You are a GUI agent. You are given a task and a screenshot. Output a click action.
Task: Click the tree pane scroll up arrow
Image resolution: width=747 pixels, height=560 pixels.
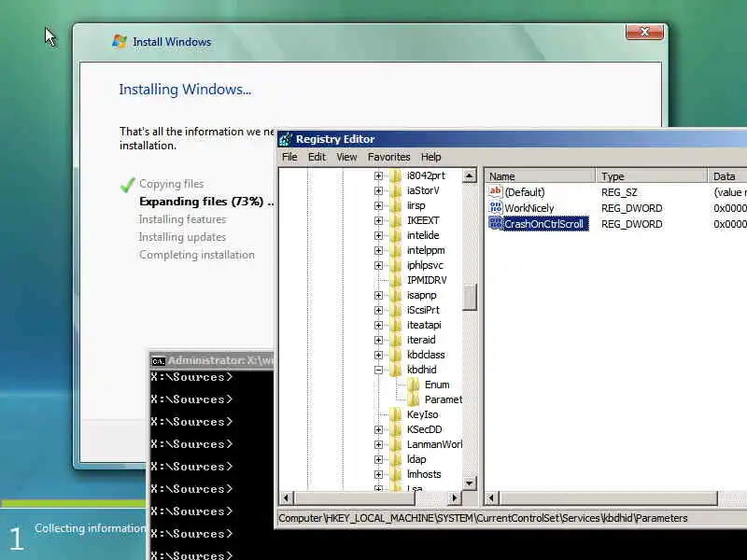point(470,175)
